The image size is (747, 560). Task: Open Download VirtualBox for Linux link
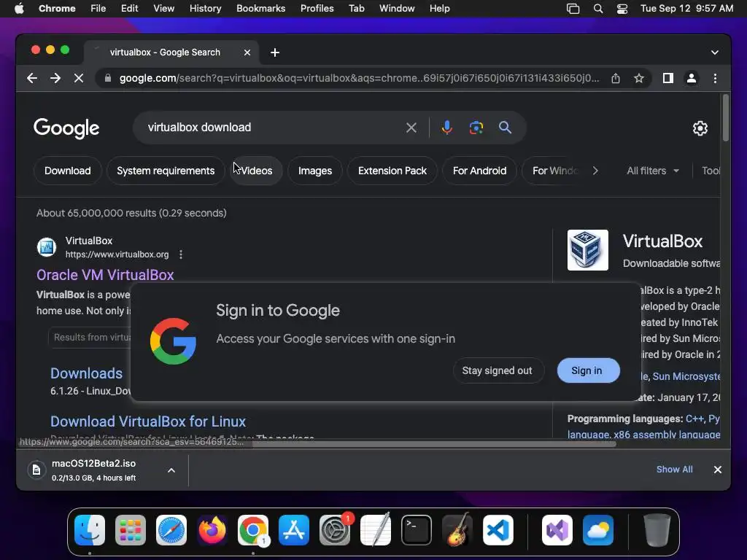tap(148, 421)
